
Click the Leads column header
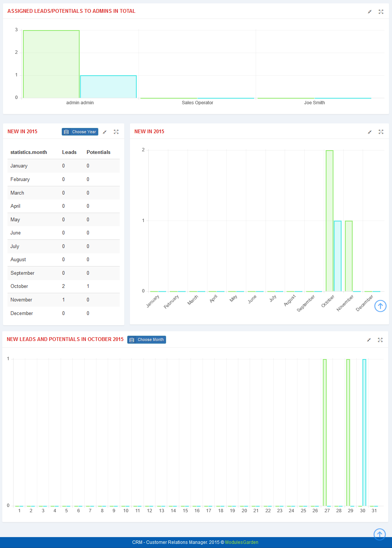click(x=69, y=152)
